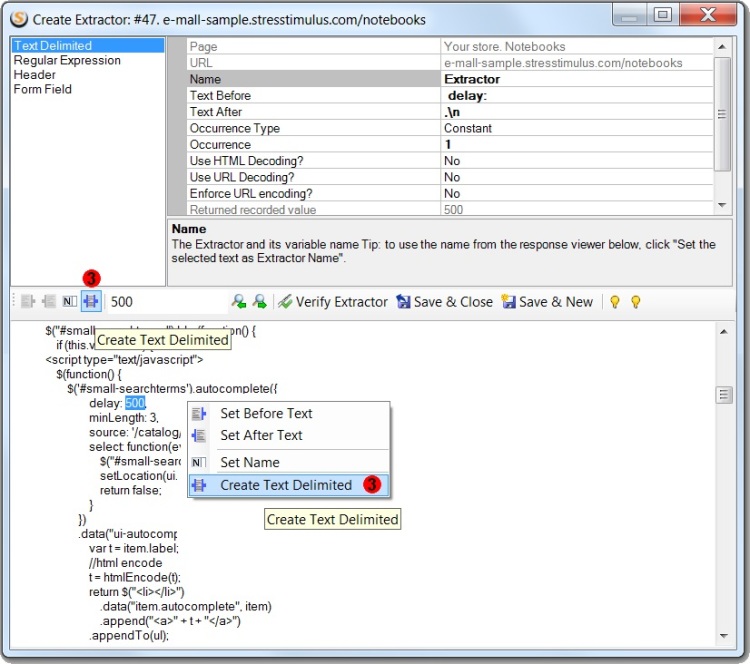The height and width of the screenshot is (664, 750).
Task: Click the highlighted 500 text in response
Action: pos(135,403)
